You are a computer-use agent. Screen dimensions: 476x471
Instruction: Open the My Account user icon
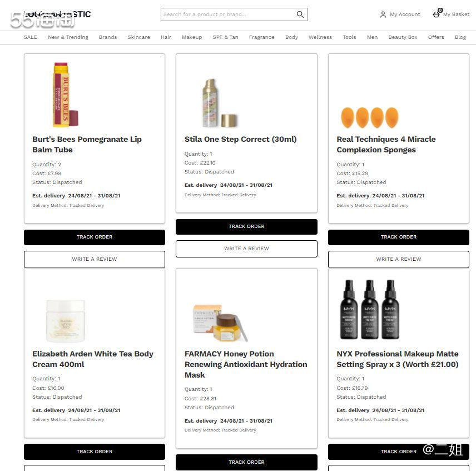[383, 14]
